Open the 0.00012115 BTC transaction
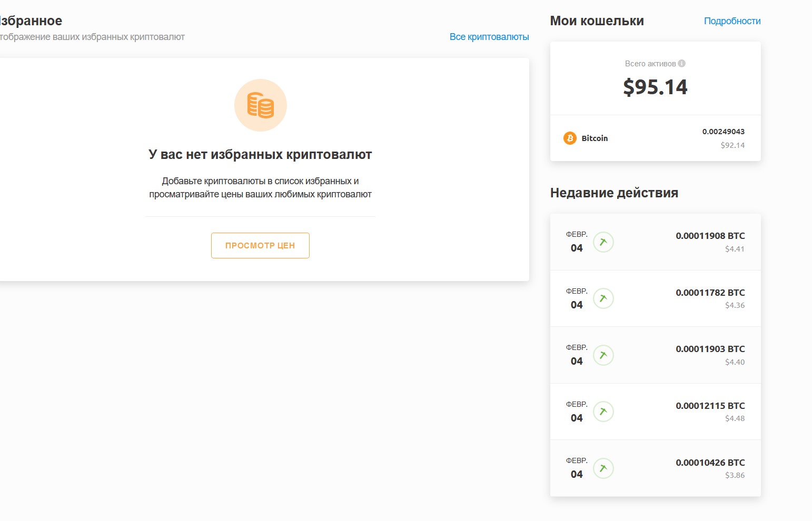Screen dimensions: 812x521 [710, 406]
